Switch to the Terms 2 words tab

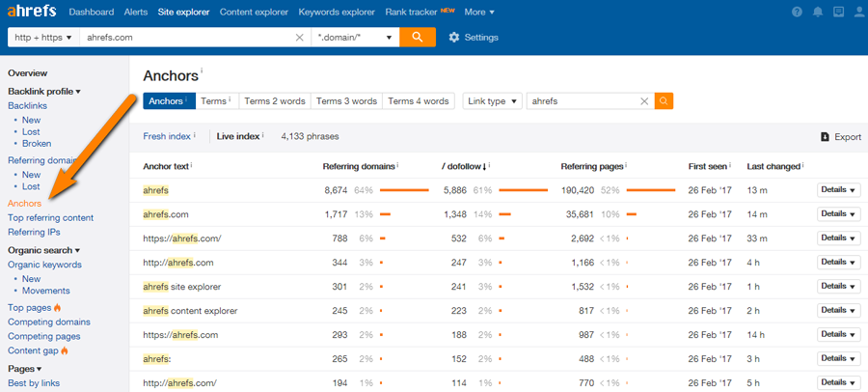[x=275, y=101]
